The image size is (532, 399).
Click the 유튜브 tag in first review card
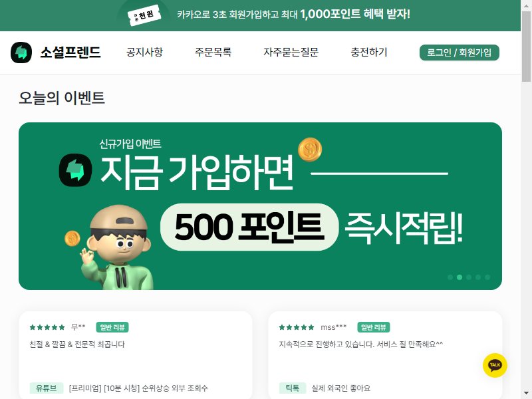[46, 388]
